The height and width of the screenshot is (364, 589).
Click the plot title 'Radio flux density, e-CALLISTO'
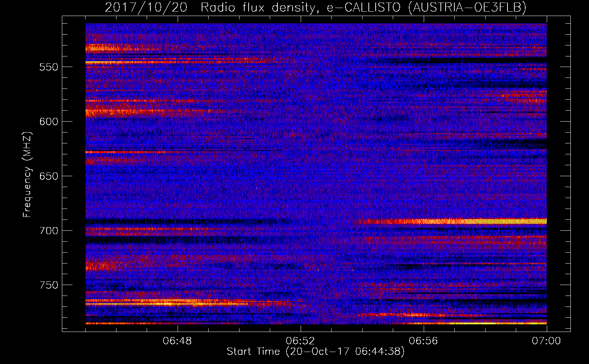click(x=300, y=7)
